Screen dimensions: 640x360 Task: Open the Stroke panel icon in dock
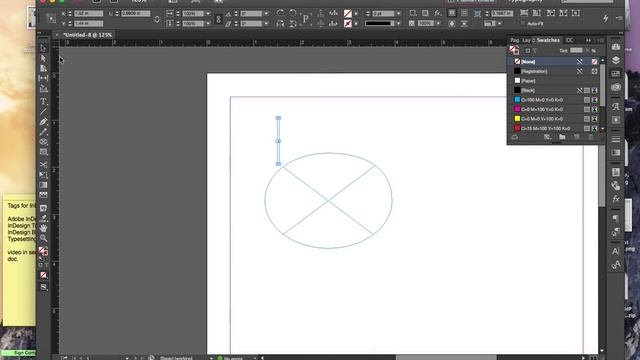pyautogui.click(x=616, y=139)
